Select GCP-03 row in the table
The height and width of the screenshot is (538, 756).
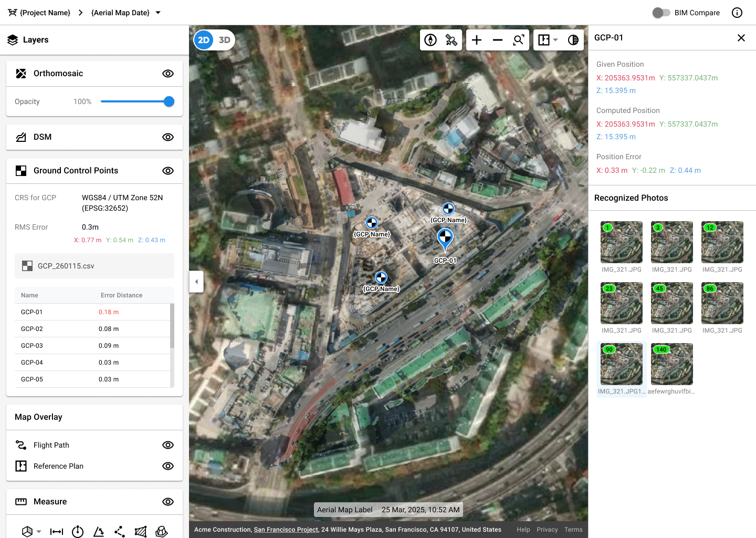point(92,346)
